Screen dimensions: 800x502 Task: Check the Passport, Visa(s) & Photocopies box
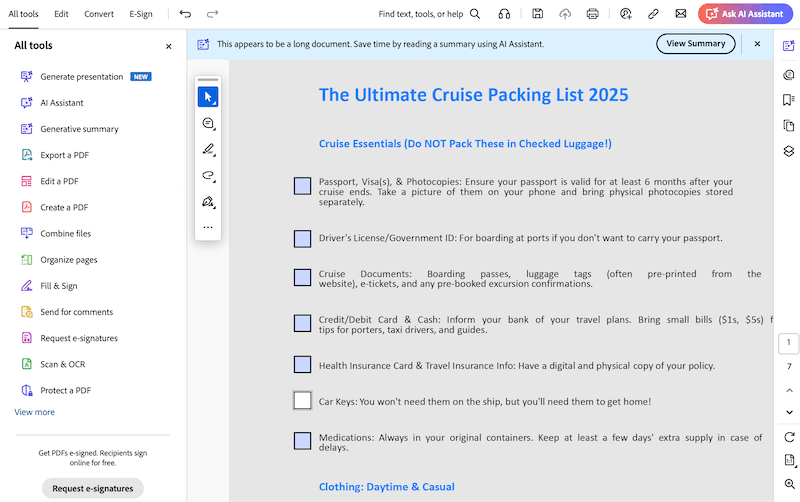[x=302, y=186]
